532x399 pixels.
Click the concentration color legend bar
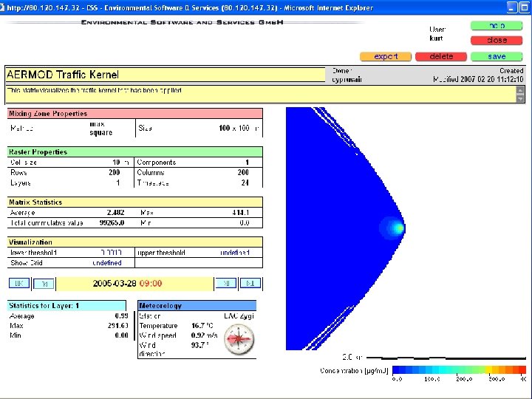coord(459,369)
